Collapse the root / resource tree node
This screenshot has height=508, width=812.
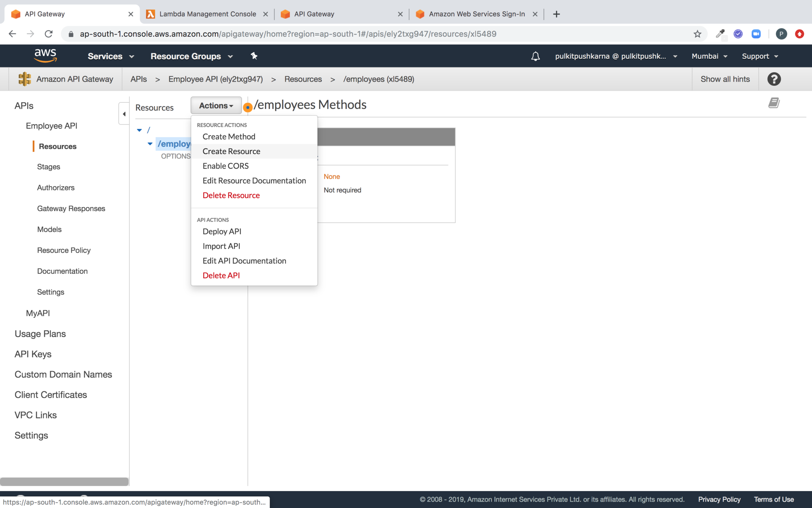[139, 130]
